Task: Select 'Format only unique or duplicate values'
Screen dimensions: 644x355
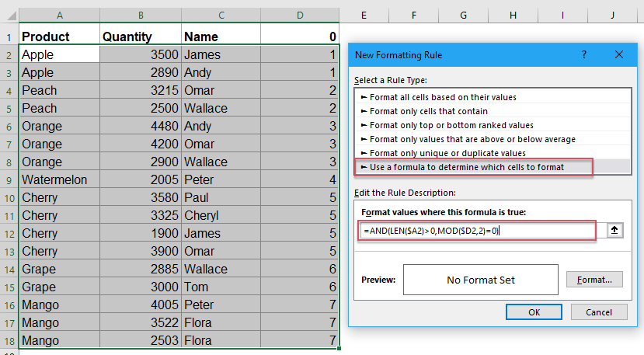Action: [x=447, y=153]
